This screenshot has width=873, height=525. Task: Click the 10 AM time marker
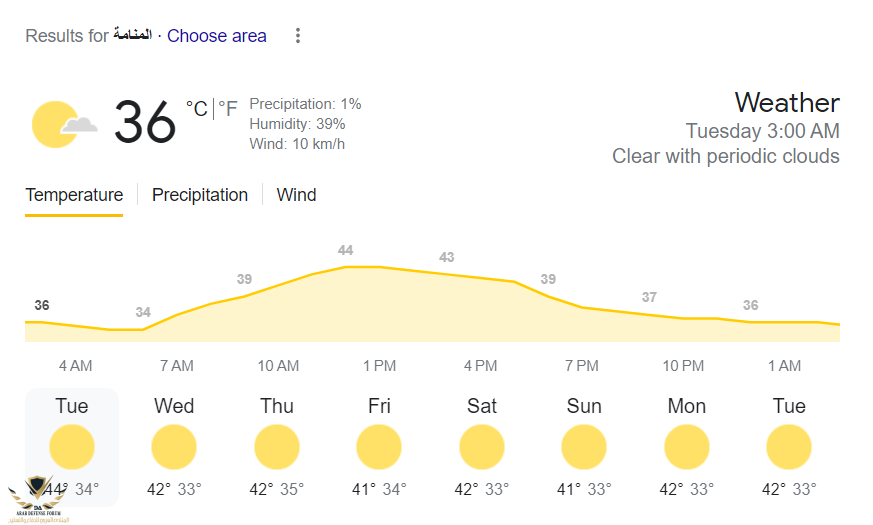click(278, 366)
